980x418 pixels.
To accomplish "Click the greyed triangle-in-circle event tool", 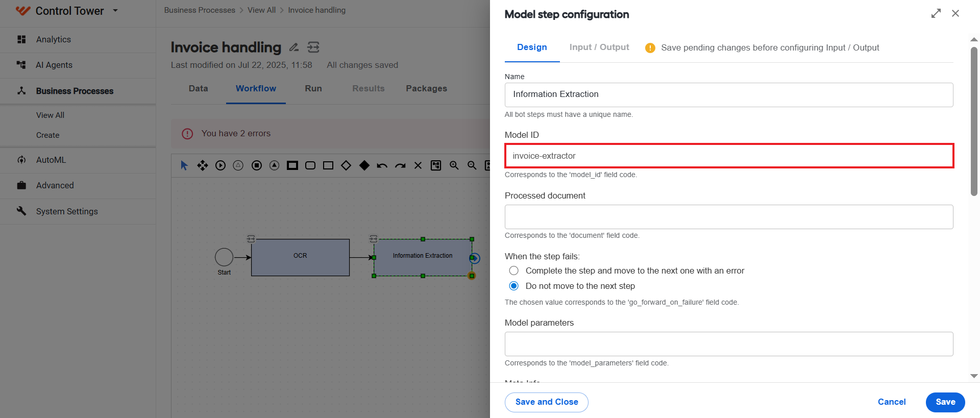I will click(x=238, y=165).
